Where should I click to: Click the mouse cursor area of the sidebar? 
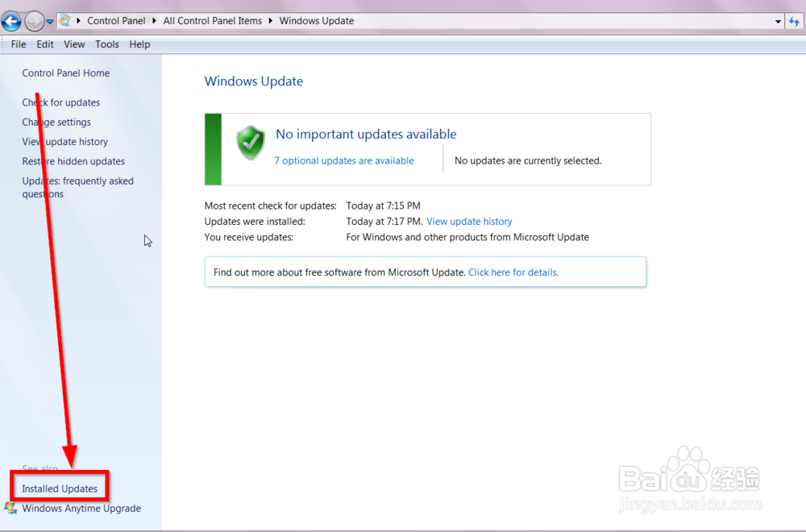pyautogui.click(x=147, y=240)
